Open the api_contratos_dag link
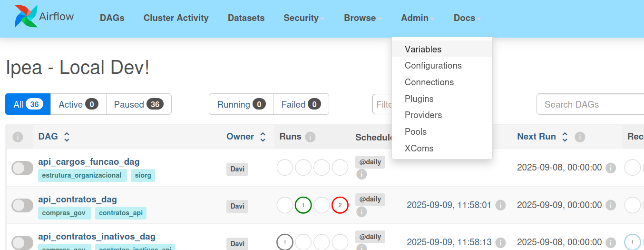The image size is (644, 250). [x=78, y=199]
